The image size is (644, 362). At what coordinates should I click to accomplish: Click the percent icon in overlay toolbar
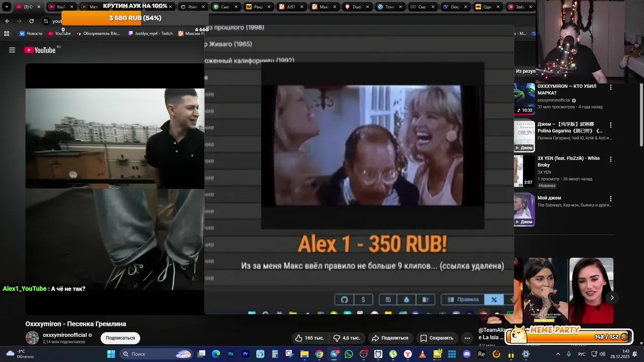click(x=494, y=300)
